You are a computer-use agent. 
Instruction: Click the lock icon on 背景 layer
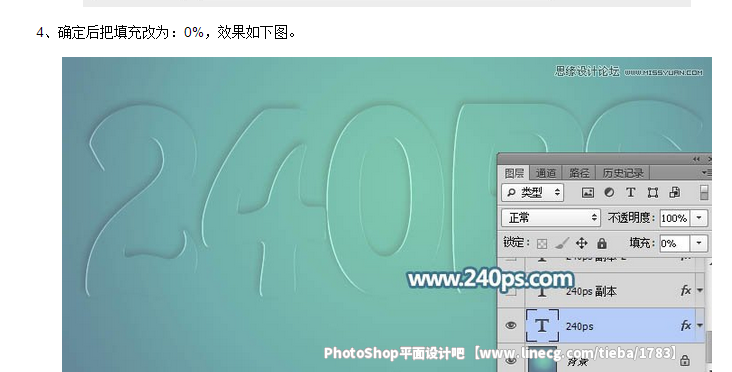[685, 360]
